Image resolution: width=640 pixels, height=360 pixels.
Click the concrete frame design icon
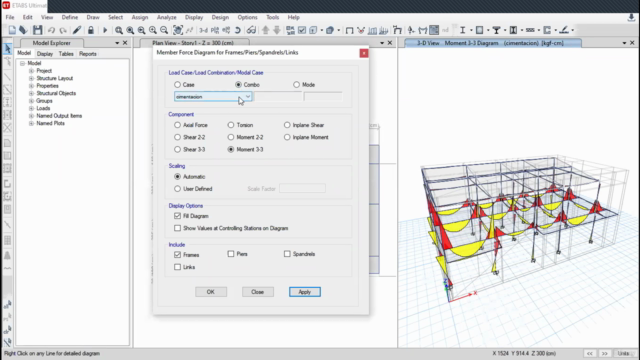pyautogui.click(x=480, y=30)
